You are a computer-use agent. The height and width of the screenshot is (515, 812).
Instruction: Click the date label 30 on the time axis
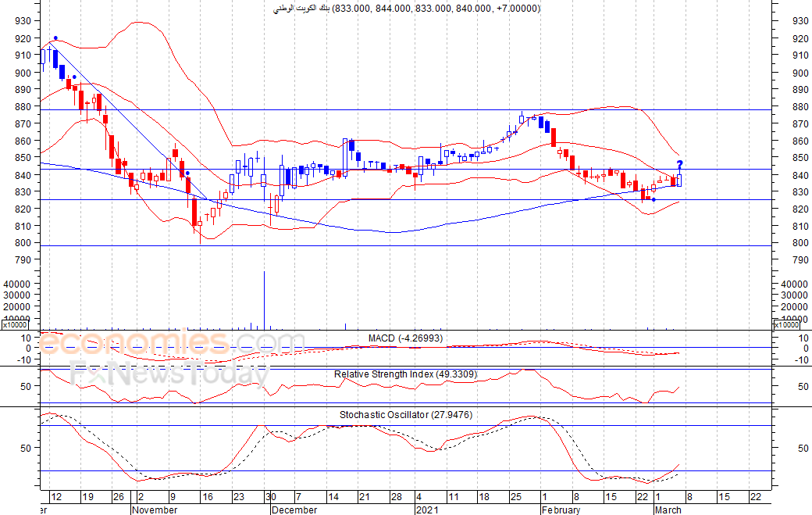point(271,497)
